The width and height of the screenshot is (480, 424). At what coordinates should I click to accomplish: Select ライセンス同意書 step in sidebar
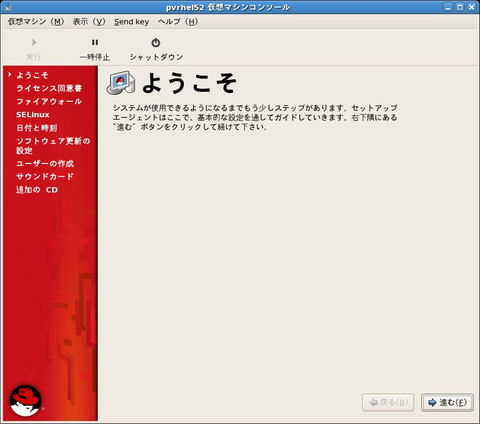(49, 88)
